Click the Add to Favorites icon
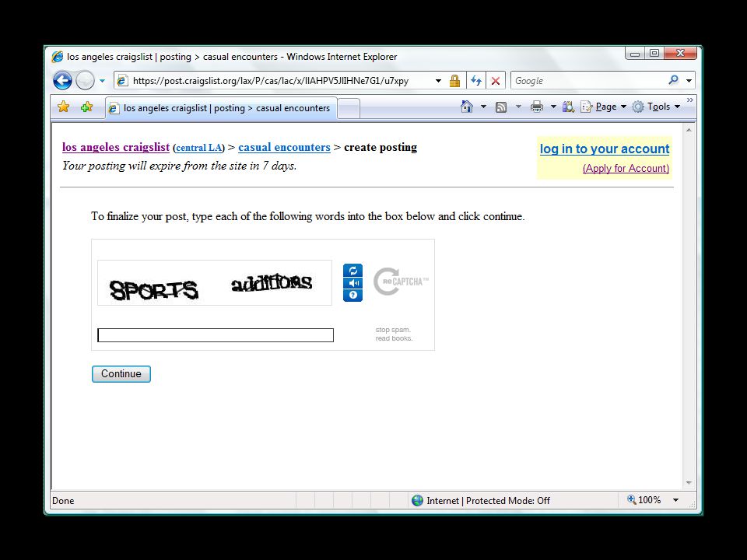 [86, 107]
